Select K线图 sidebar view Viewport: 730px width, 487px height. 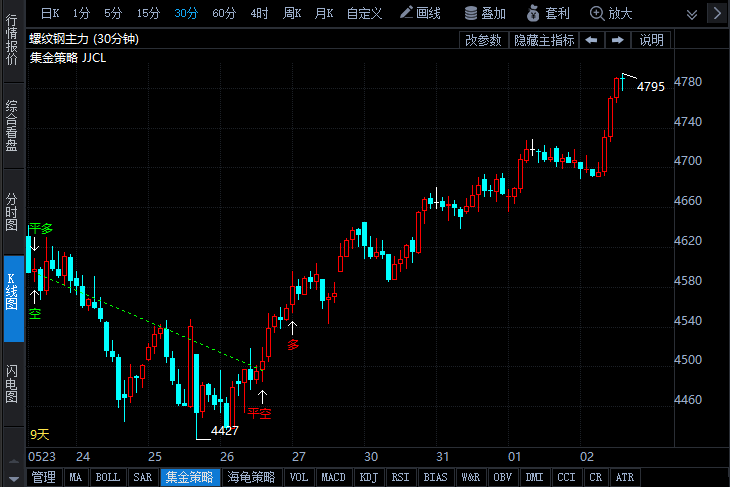(x=13, y=298)
